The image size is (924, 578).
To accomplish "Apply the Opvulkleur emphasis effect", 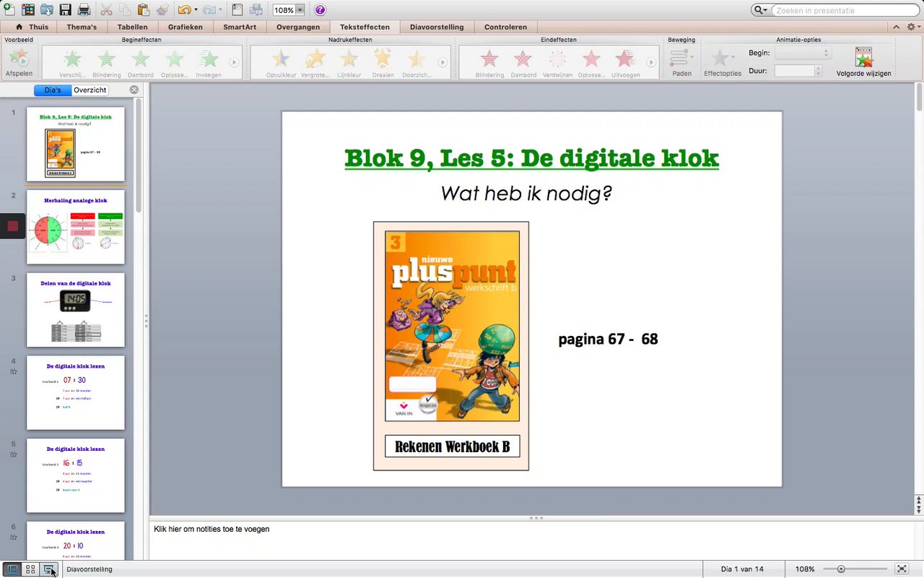I will pyautogui.click(x=280, y=64).
